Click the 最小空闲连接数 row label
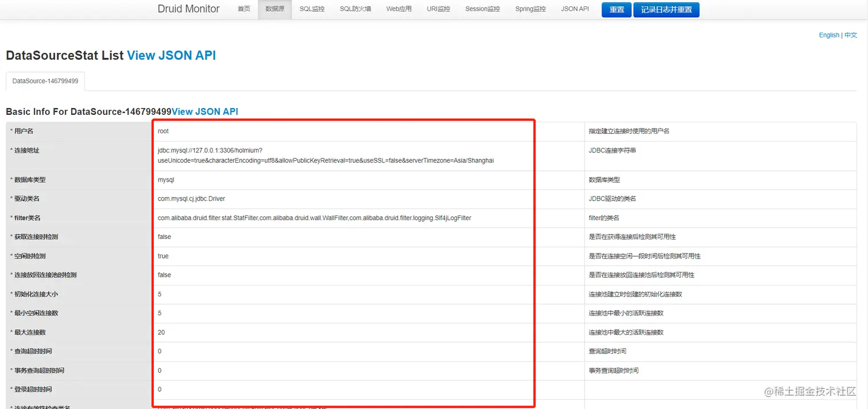868x409 pixels. pos(34,313)
